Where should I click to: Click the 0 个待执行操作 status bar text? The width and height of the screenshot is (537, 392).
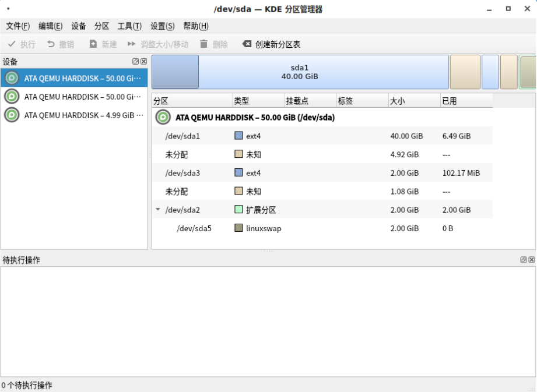27,385
